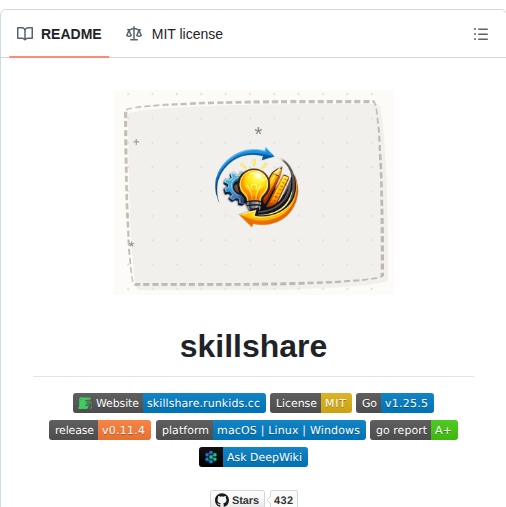Click the skillshare heading text
This screenshot has height=507, width=506.
[253, 347]
